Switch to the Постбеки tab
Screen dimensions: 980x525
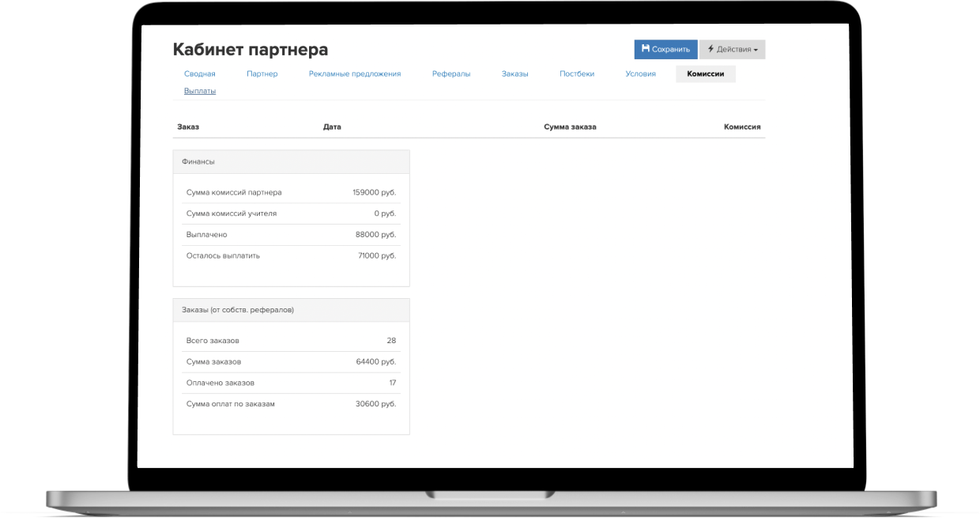click(x=577, y=74)
